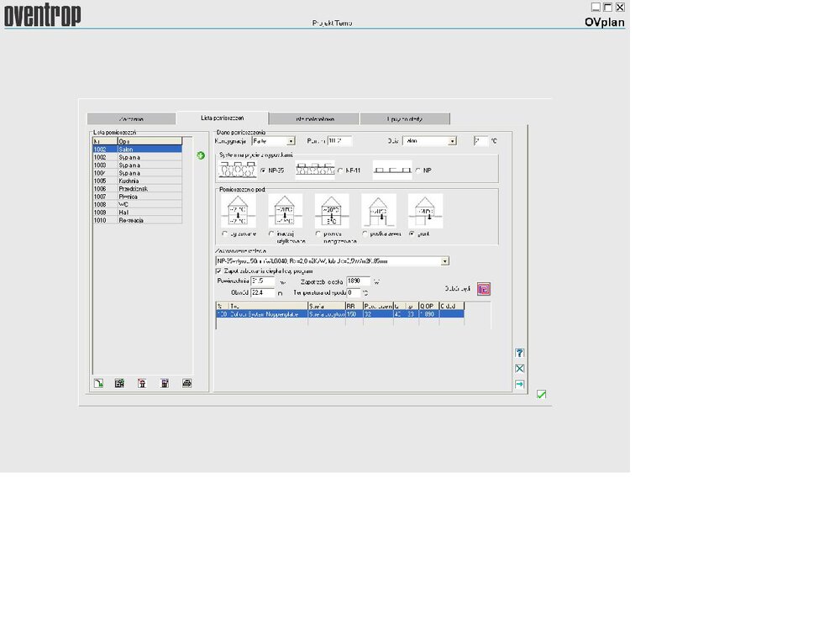Click the second icon in the room list toolbar
The image size is (840, 630).
point(119,383)
